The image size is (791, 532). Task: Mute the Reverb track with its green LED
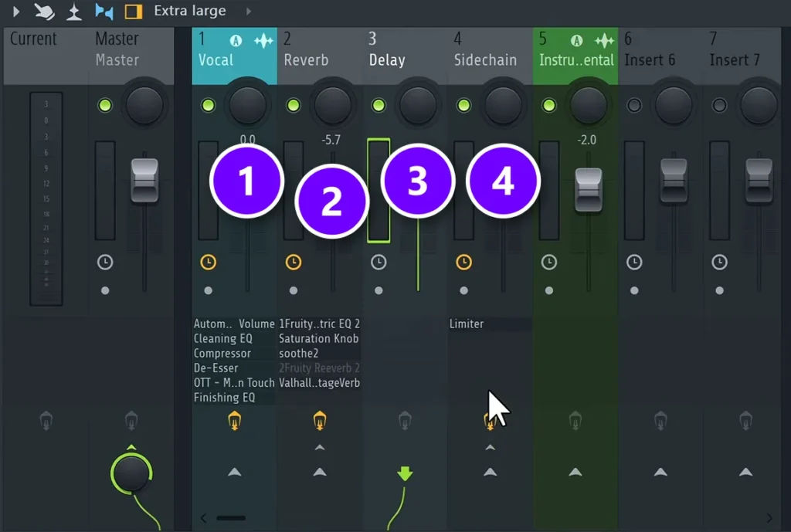point(293,105)
